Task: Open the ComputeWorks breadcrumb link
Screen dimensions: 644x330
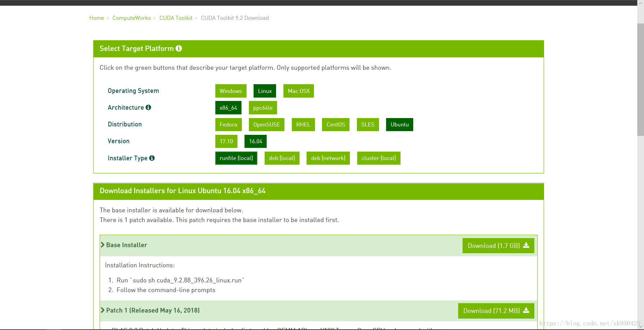Action: pyautogui.click(x=131, y=18)
